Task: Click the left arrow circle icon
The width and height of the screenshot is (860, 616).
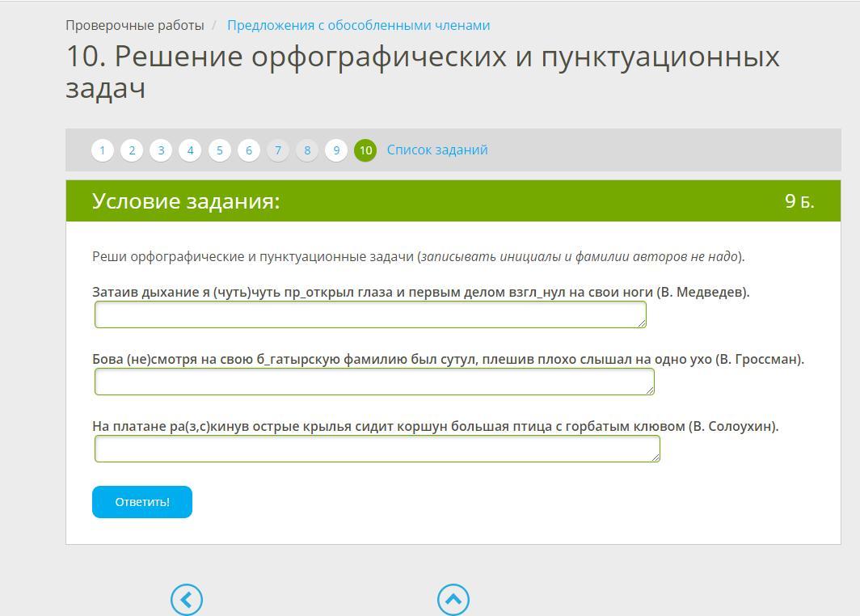Action: pos(187,600)
